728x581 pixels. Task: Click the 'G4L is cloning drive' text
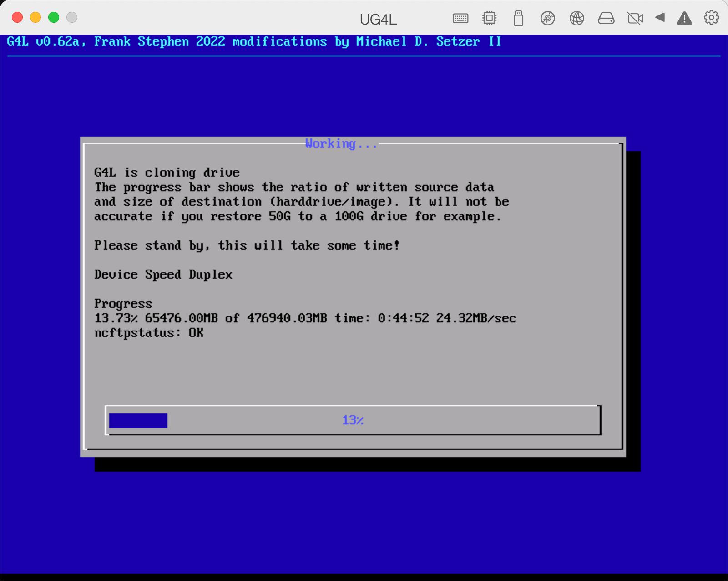(x=167, y=173)
